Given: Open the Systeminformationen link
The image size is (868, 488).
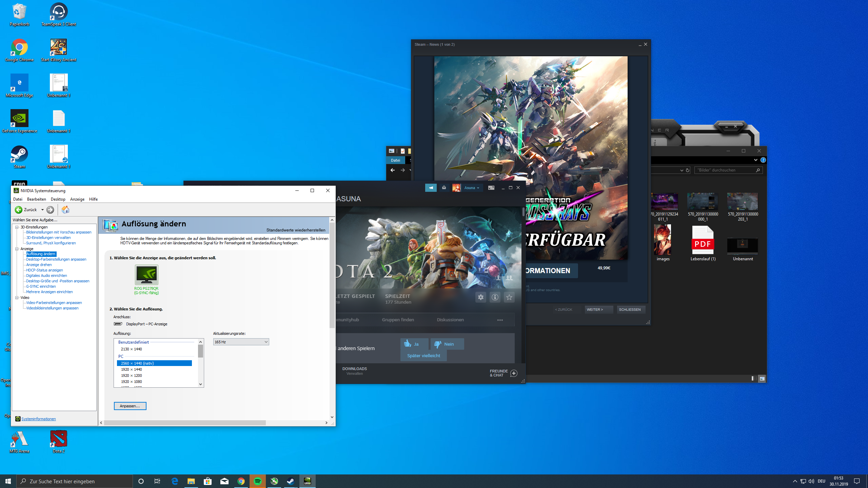Looking at the screenshot, I should click(38, 419).
